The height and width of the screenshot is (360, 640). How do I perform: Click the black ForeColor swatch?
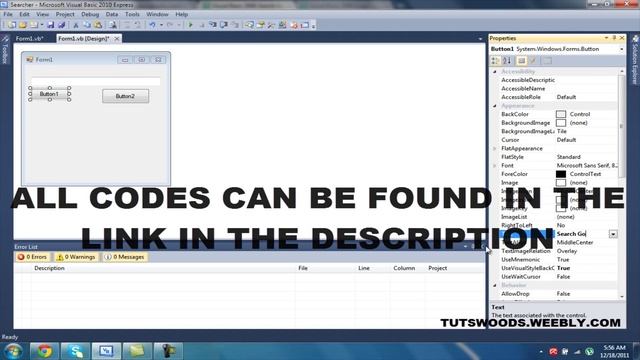click(x=561, y=174)
